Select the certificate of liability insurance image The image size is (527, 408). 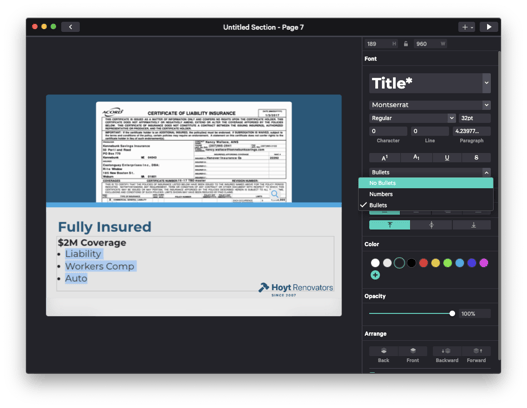coord(194,152)
